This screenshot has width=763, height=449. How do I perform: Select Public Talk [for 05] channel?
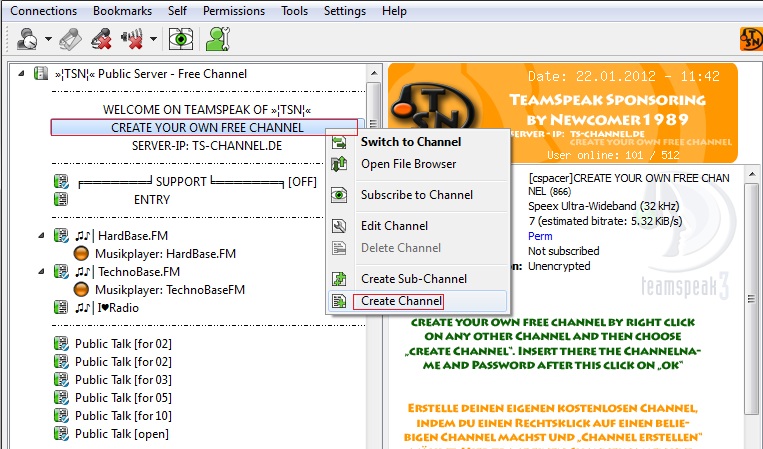tap(123, 398)
